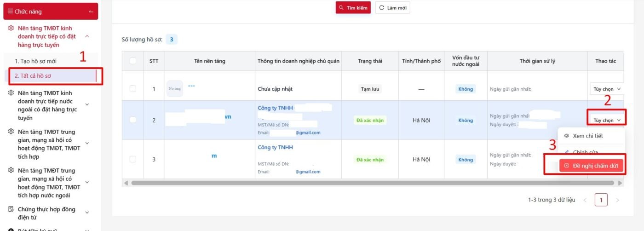Click gear icon beside first Nền tảng TMĐT item
The height and width of the screenshot is (231, 644).
pos(11,28)
